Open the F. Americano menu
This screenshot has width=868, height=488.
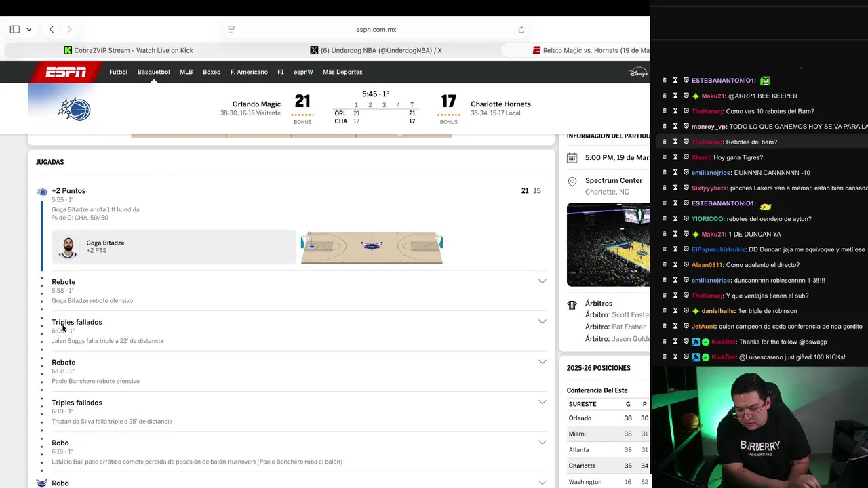point(249,72)
